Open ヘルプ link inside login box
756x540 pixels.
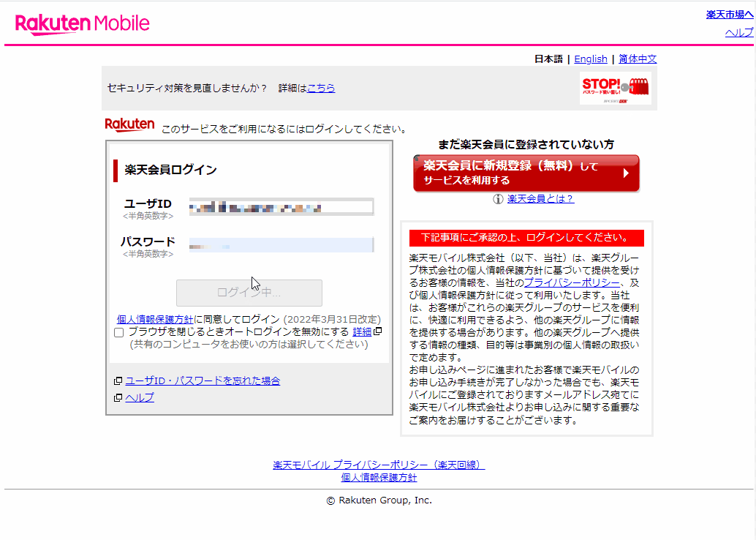pyautogui.click(x=140, y=397)
